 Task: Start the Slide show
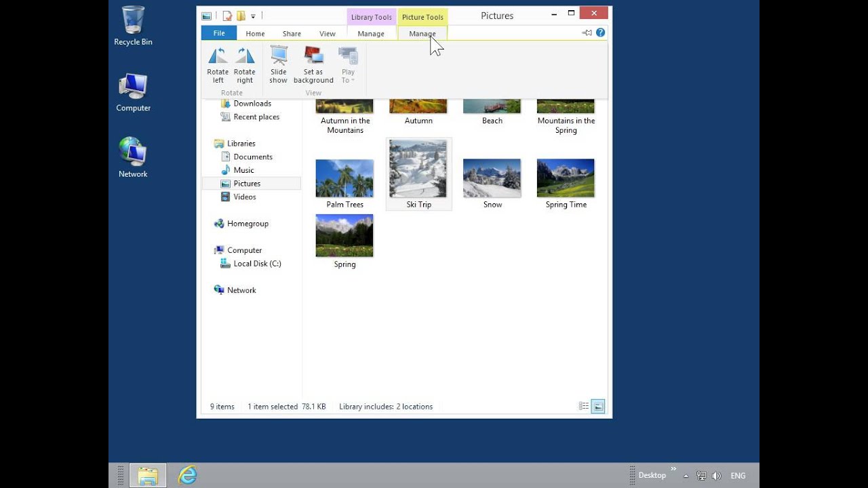(x=278, y=56)
